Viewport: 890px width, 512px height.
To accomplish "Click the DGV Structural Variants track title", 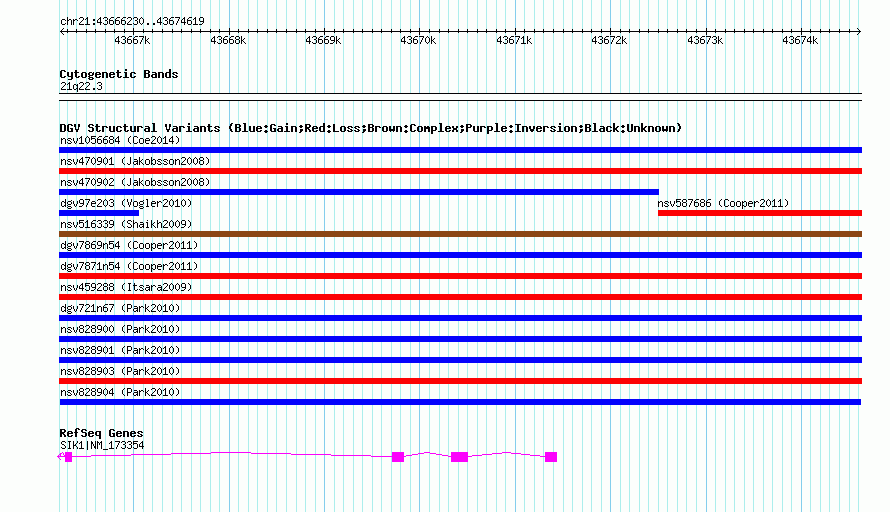I will tap(371, 128).
